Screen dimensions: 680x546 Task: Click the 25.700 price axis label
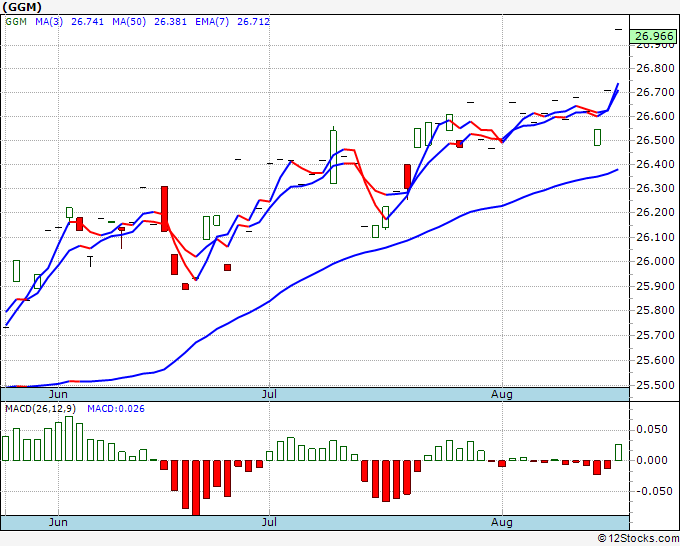click(655, 335)
